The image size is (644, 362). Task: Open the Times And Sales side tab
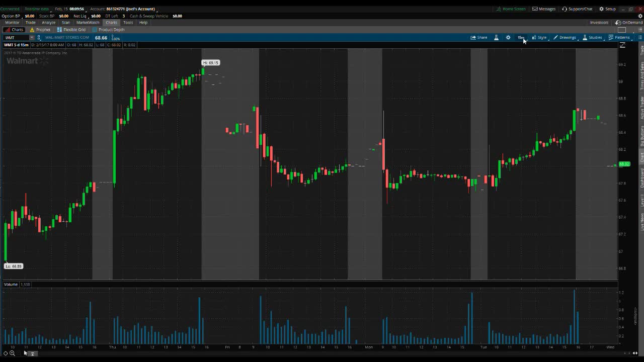point(642,76)
